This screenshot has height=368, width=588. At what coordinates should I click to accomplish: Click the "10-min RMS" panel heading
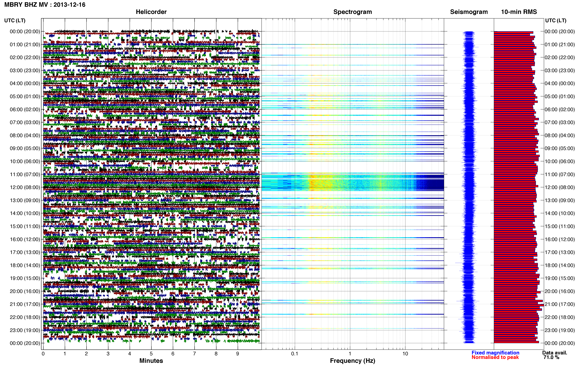519,12
